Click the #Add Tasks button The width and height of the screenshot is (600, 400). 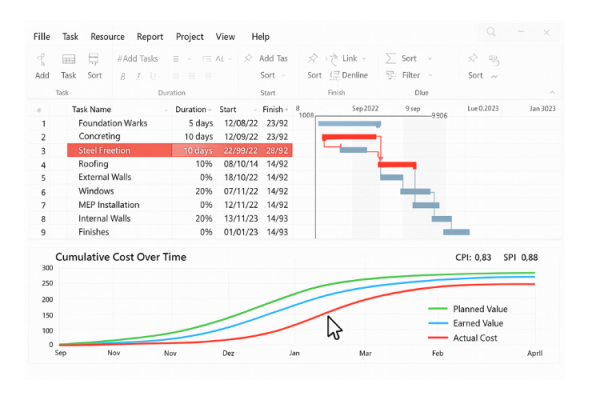[138, 59]
